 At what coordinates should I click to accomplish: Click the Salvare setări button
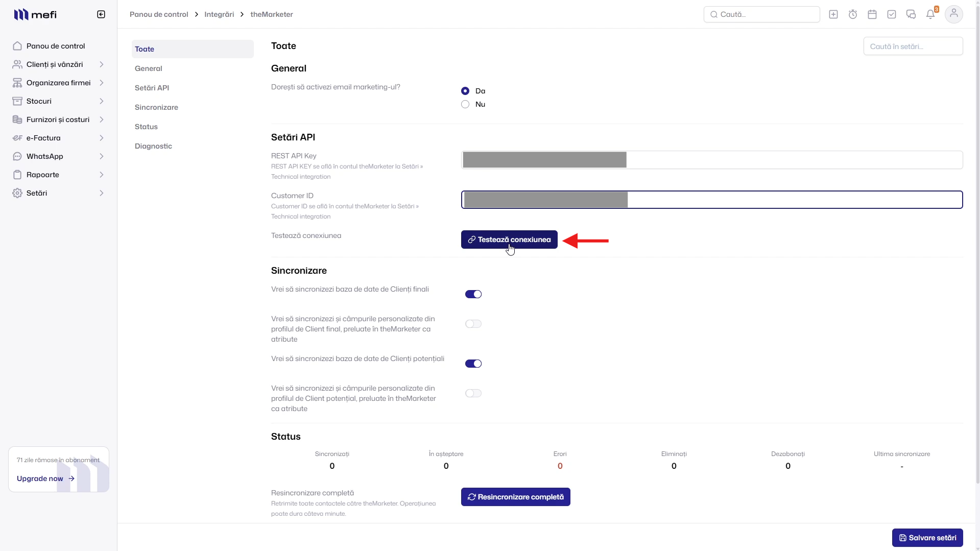point(927,538)
